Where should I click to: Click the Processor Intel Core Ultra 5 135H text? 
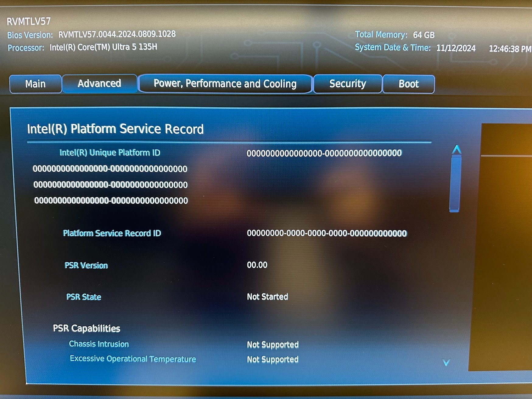tap(103, 47)
